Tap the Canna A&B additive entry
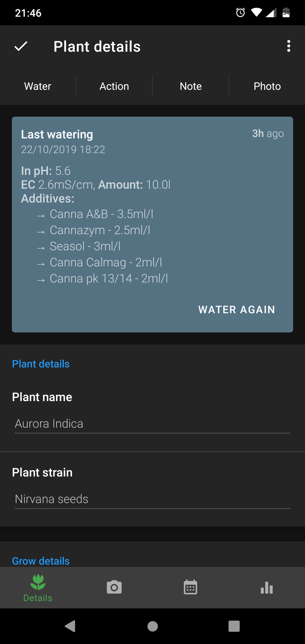Image resolution: width=305 pixels, height=644 pixels. [x=101, y=214]
